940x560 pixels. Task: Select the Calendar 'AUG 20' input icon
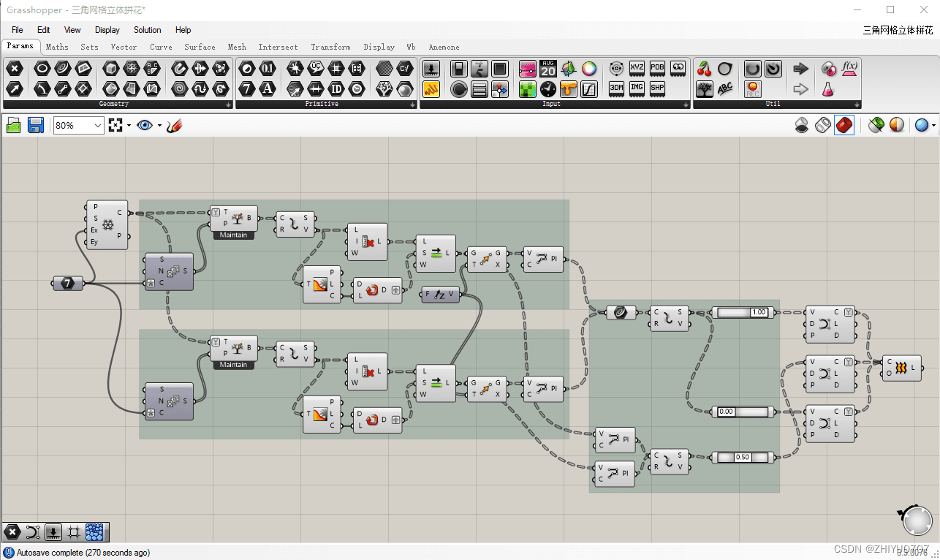point(548,69)
